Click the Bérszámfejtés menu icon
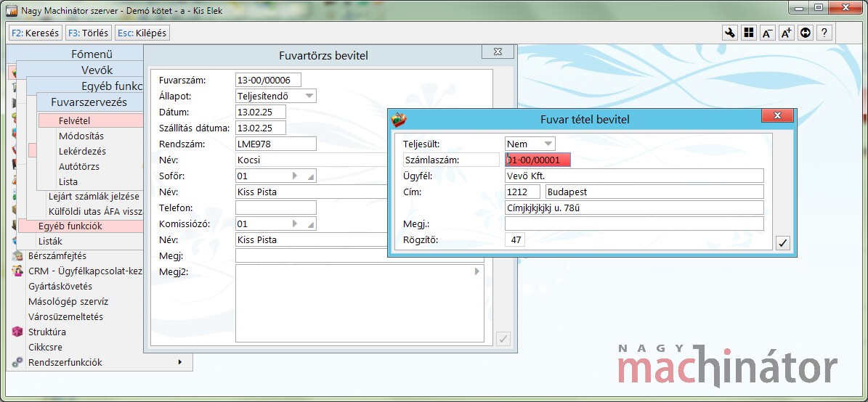 (x=17, y=256)
